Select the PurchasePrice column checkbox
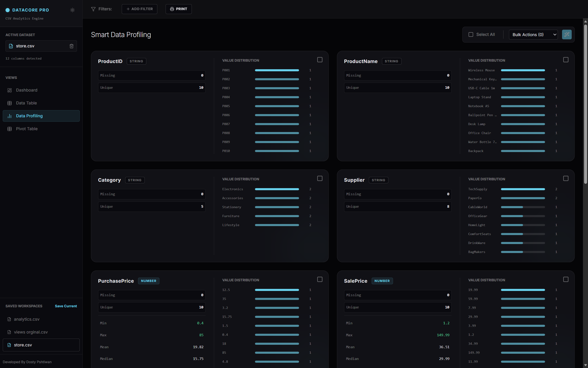This screenshot has height=368, width=588. (320, 279)
